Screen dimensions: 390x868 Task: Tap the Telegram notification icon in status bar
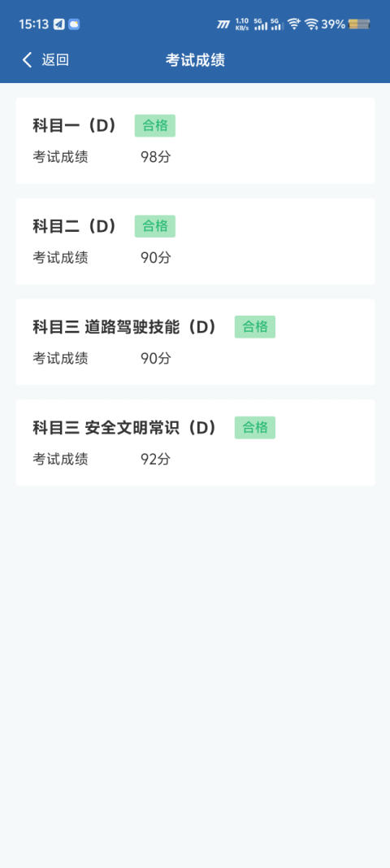point(59,24)
